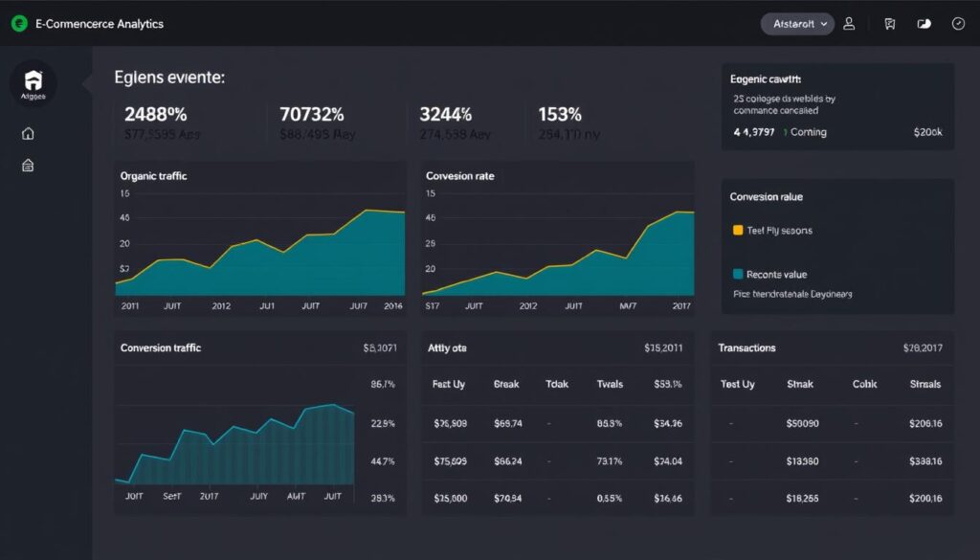Select the Organic traffic chart title
The height and width of the screenshot is (560, 980).
pyautogui.click(x=155, y=175)
